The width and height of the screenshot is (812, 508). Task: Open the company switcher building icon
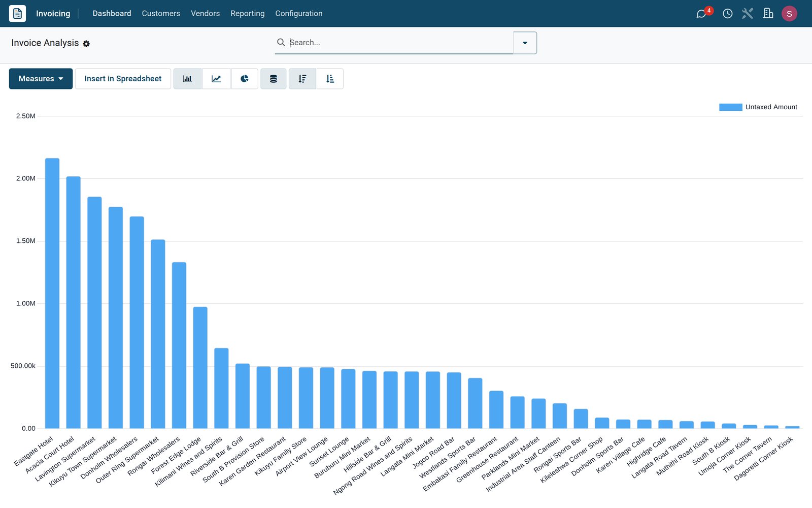click(768, 14)
